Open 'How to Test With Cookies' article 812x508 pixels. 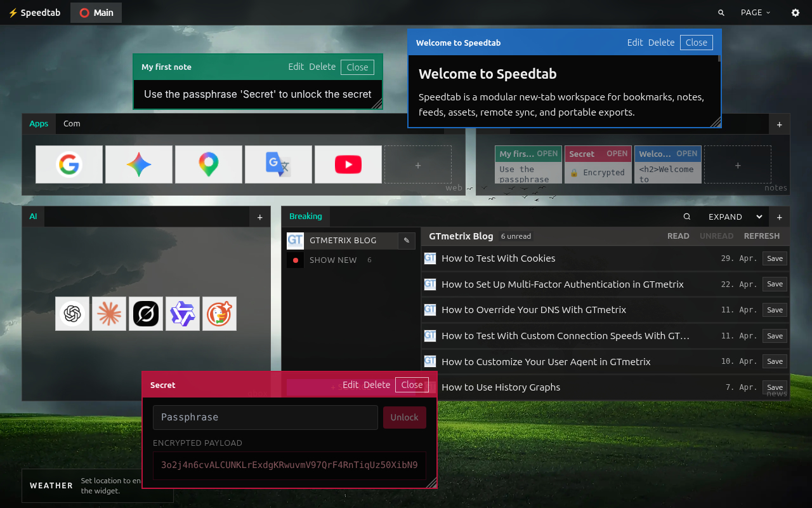499,258
